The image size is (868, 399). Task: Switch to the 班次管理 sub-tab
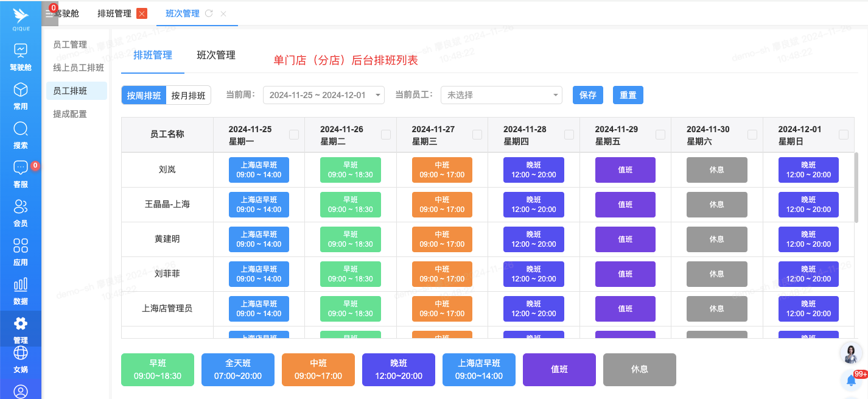click(x=216, y=55)
